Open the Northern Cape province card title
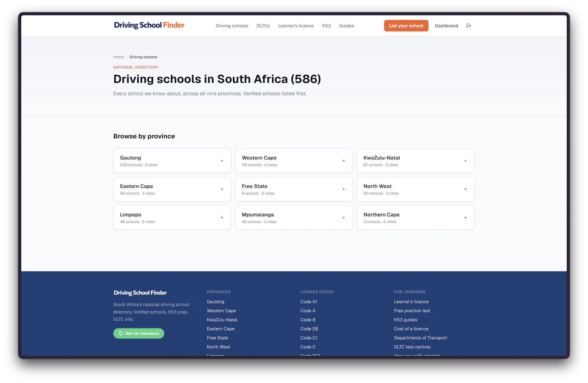The height and width of the screenshot is (383, 588). pos(381,215)
